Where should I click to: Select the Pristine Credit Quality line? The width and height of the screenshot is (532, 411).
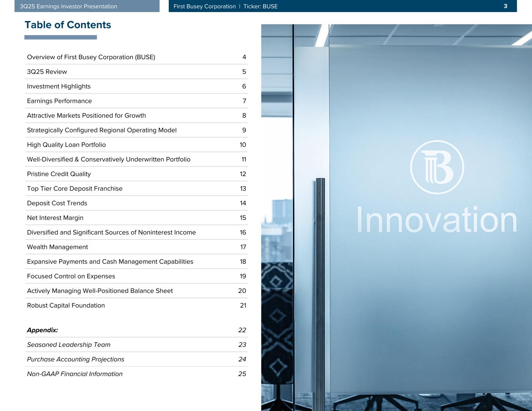59,174
